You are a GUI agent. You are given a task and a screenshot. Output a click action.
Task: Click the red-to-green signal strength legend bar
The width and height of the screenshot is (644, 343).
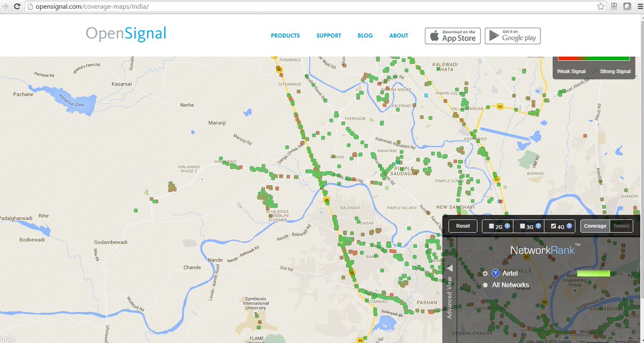pos(594,58)
